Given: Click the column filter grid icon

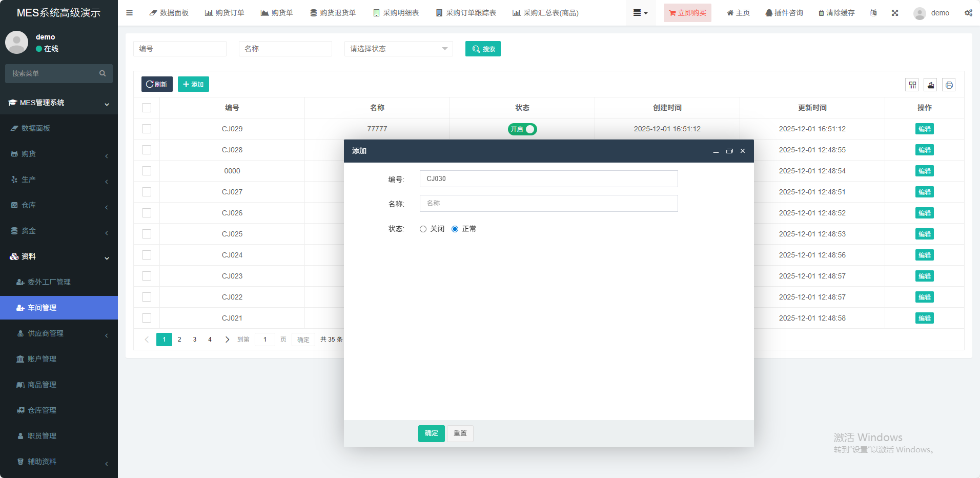Looking at the screenshot, I should [x=912, y=85].
